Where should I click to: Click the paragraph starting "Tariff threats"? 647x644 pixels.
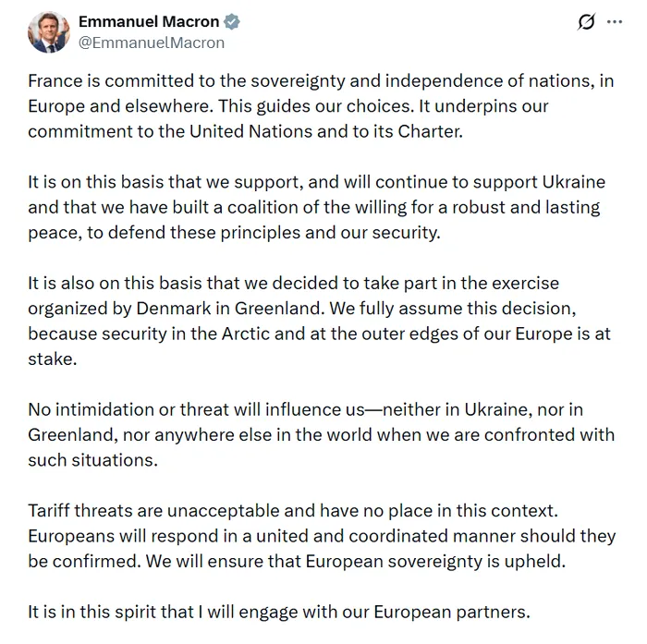[x=320, y=535]
